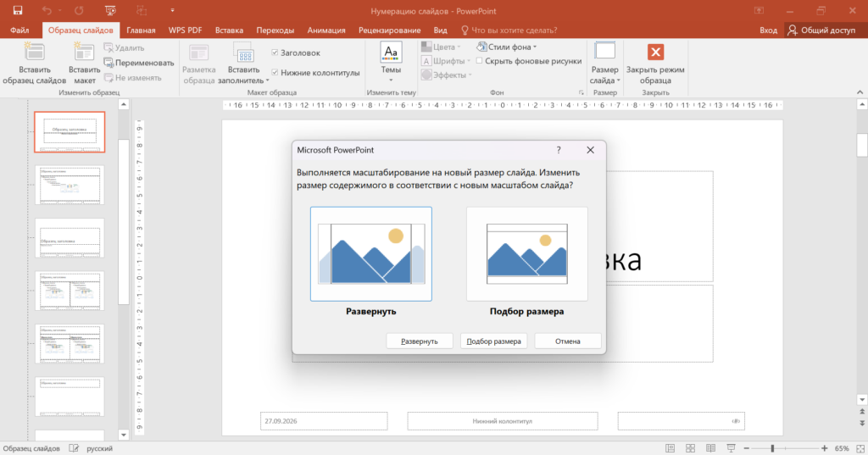Click Удалить in Edit Master group
The height and width of the screenshot is (455, 868).
point(124,48)
